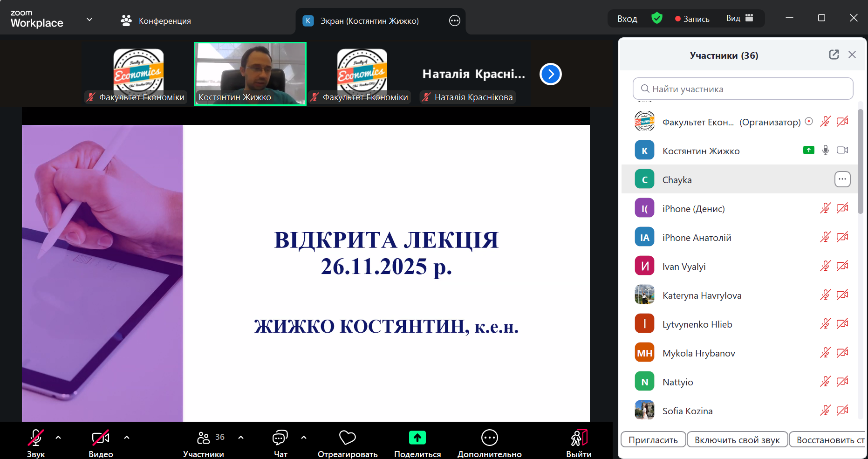The image size is (868, 459).
Task: Toggle the Participants panel button
Action: tap(204, 438)
